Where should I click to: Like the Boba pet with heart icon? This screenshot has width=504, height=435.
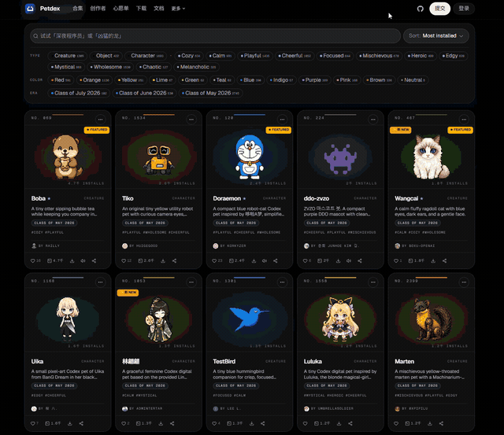pos(33,260)
